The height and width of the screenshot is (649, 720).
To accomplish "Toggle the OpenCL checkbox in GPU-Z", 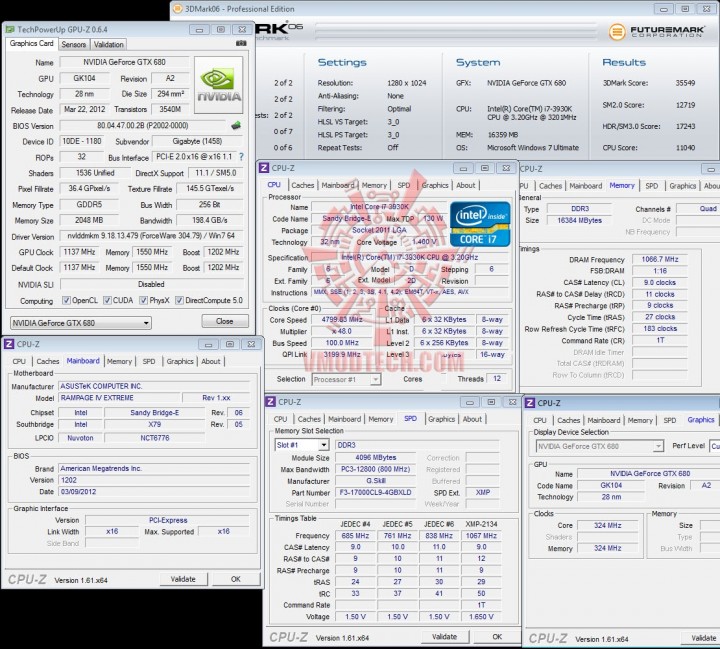I will point(67,300).
